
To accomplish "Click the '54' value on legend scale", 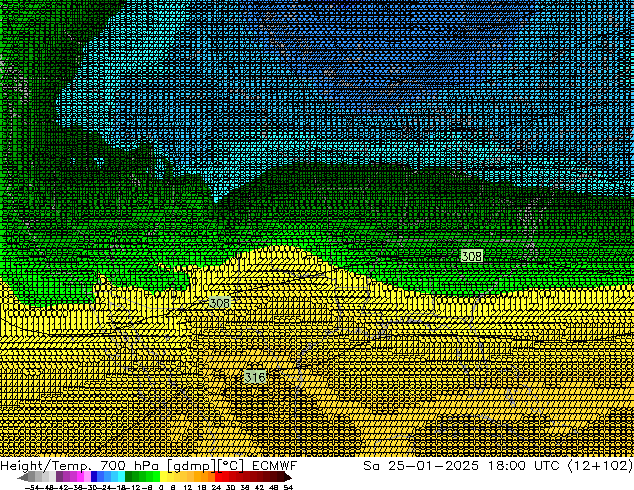I will (288, 487).
